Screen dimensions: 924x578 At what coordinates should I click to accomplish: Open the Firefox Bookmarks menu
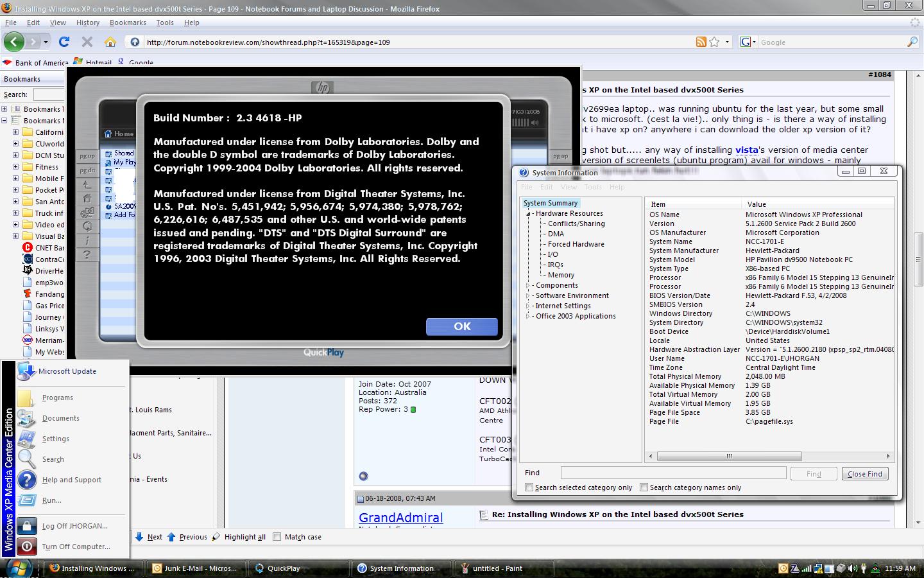(128, 22)
